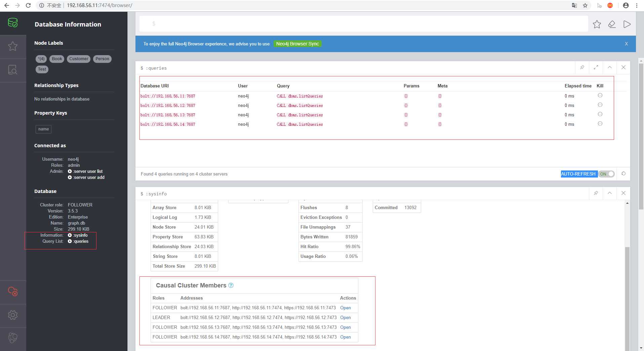Select the Person node label
The height and width of the screenshot is (351, 644).
coord(102,59)
